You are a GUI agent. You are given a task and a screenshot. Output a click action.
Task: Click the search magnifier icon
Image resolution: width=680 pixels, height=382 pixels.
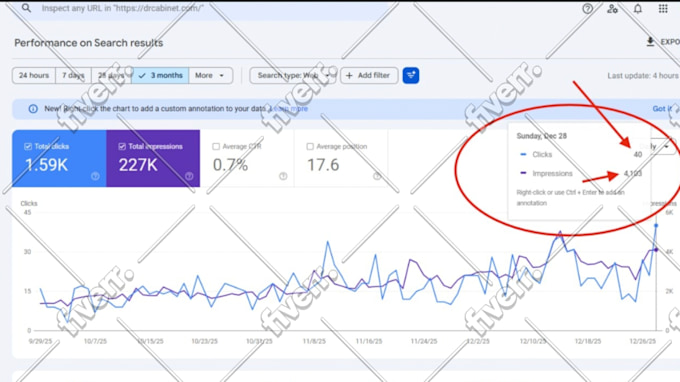26,8
